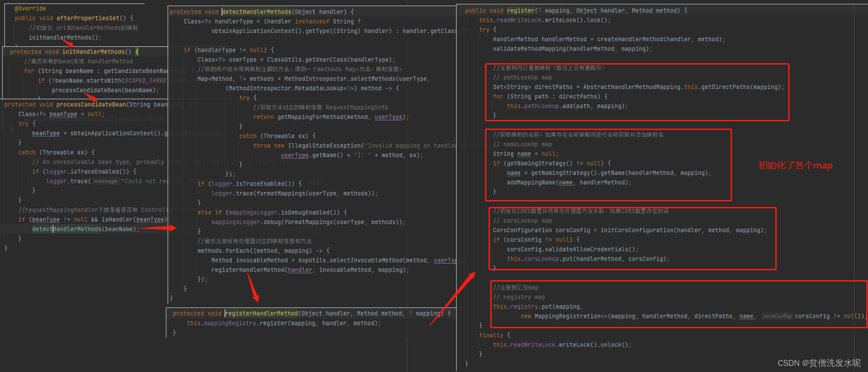The image size is (868, 372).
Task: Click the 'userType.getName() +' line
Action: pos(352,155)
